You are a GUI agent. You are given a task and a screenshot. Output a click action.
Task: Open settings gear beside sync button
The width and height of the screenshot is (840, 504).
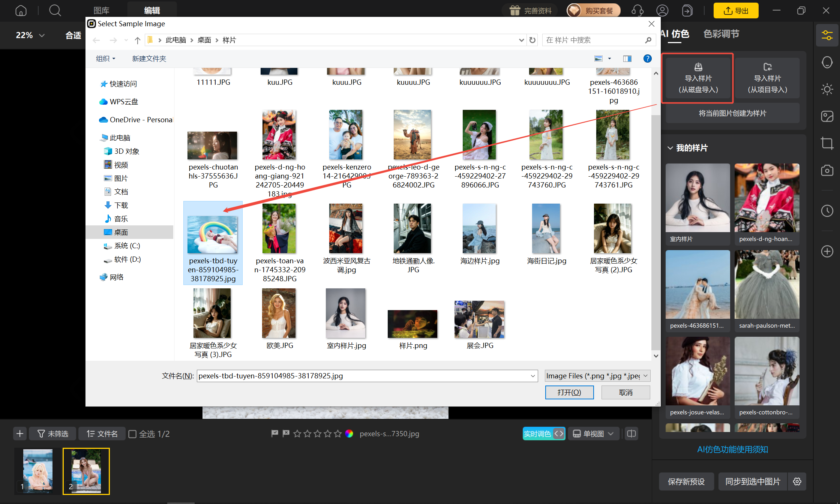pyautogui.click(x=797, y=481)
